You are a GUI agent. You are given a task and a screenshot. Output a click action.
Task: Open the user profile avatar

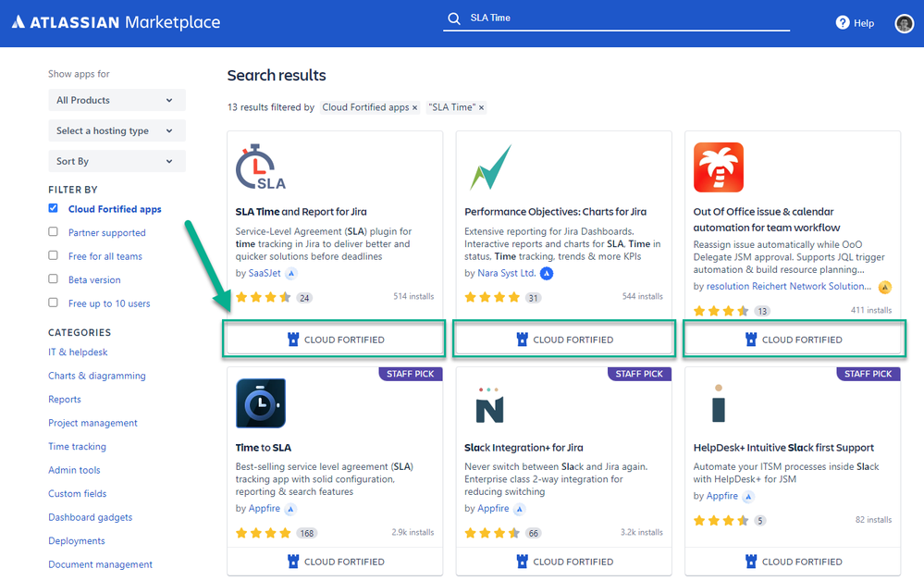(904, 23)
